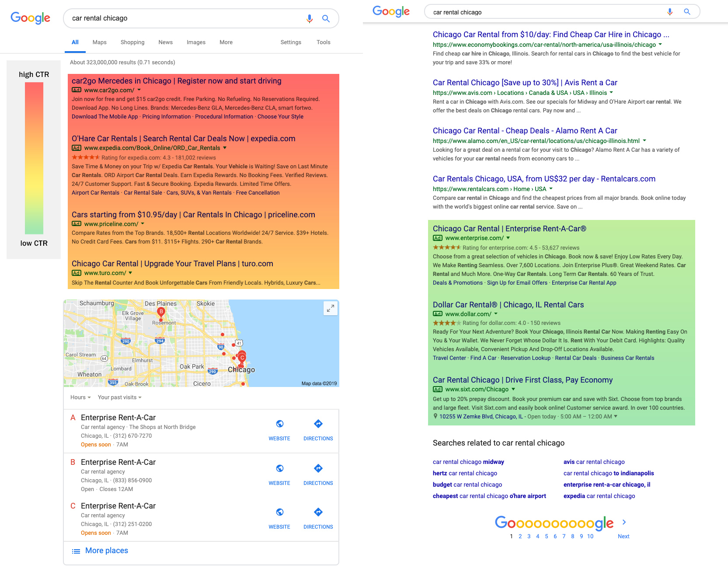Open search Tools

click(324, 42)
